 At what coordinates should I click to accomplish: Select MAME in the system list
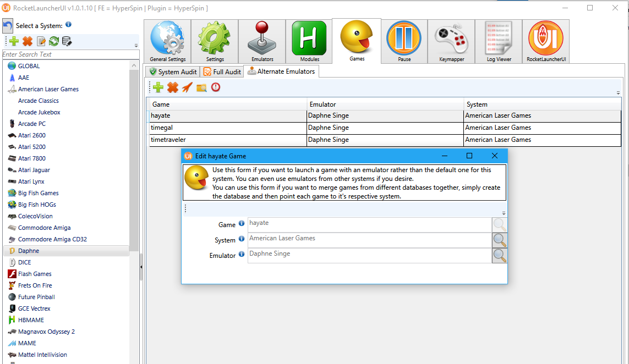click(x=27, y=343)
